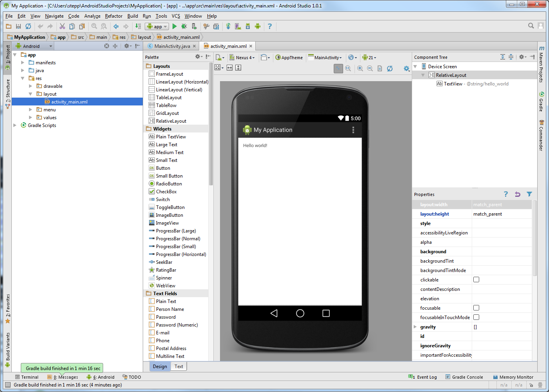Screen dimensions: 549x392
Task: Open the Nexus 4 device dropdown
Action: pyautogui.click(x=242, y=57)
